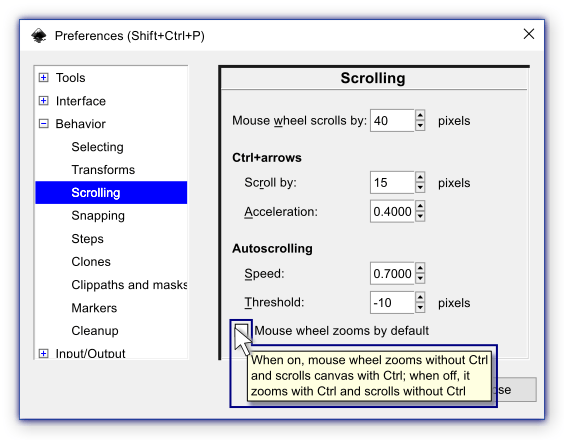
Task: Expand the Interface tree node
Action: coord(44,101)
